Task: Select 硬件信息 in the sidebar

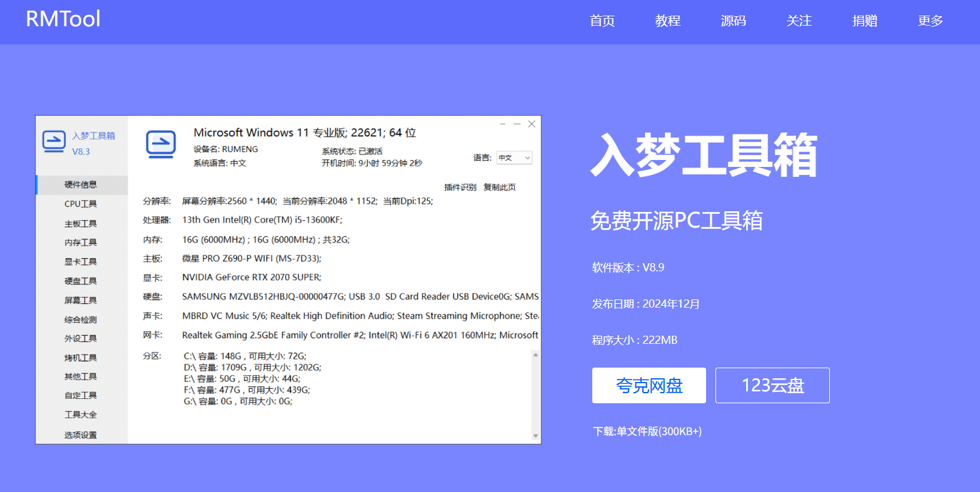Action: pos(81,184)
